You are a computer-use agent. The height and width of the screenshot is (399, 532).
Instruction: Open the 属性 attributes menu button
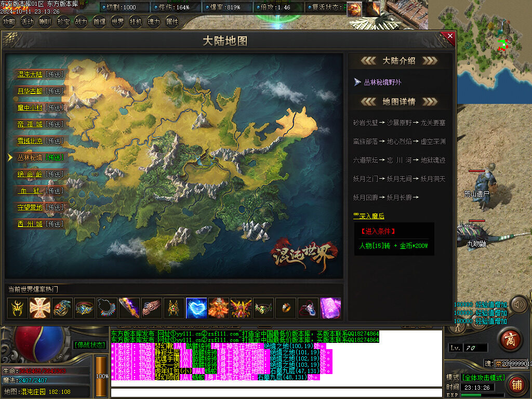pyautogui.click(x=172, y=22)
